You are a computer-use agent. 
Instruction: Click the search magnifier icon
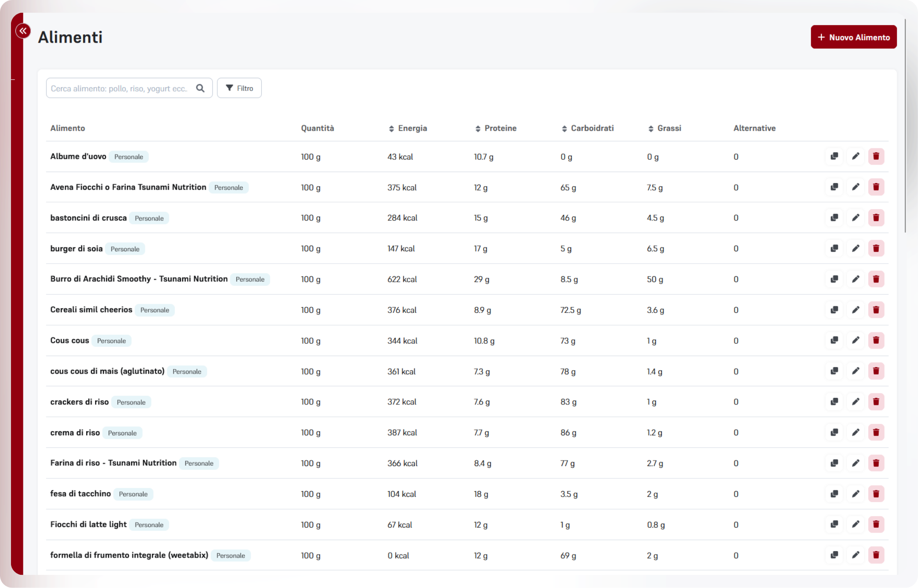200,88
